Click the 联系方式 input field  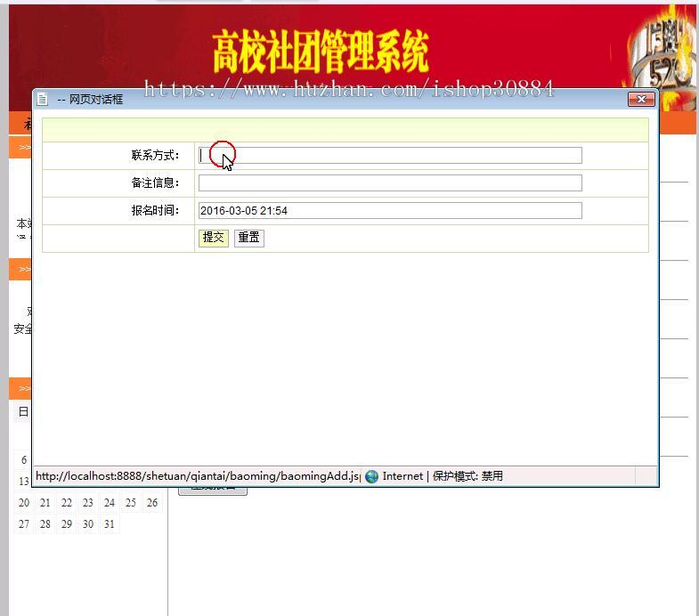390,155
